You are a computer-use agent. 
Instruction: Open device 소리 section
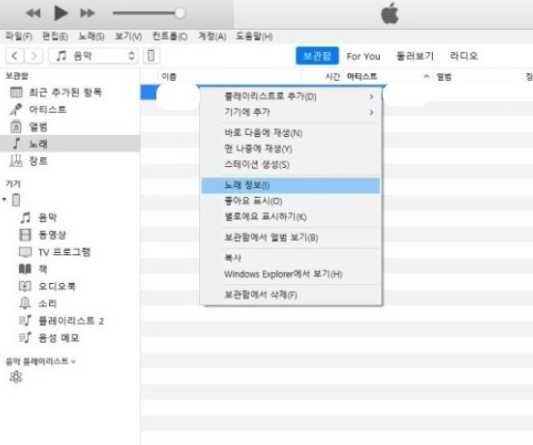click(47, 303)
